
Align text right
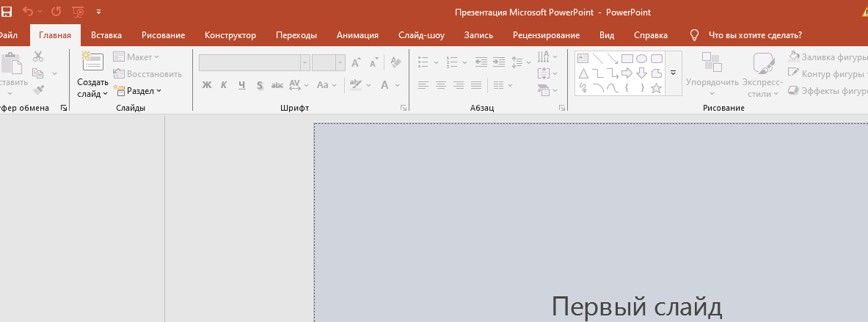point(459,85)
